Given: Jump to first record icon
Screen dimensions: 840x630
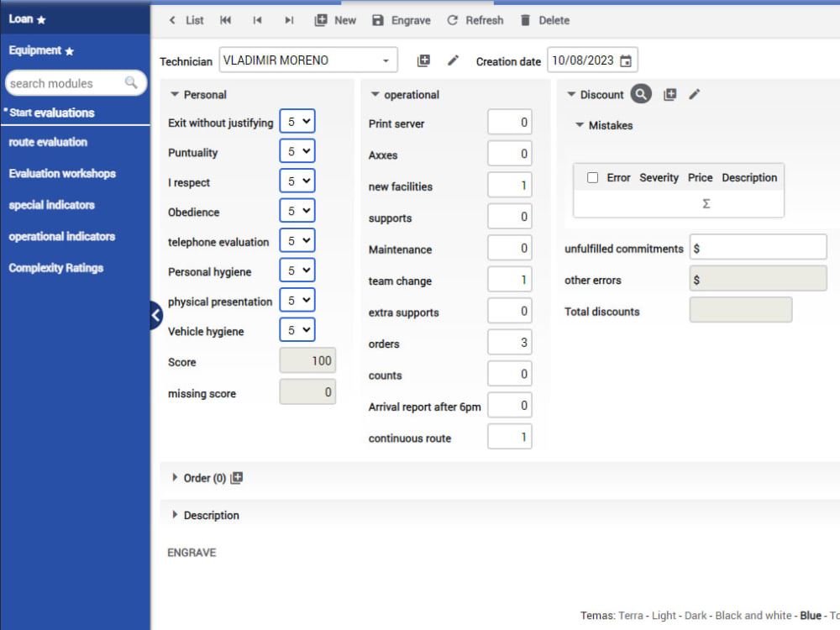Looking at the screenshot, I should click(x=225, y=20).
